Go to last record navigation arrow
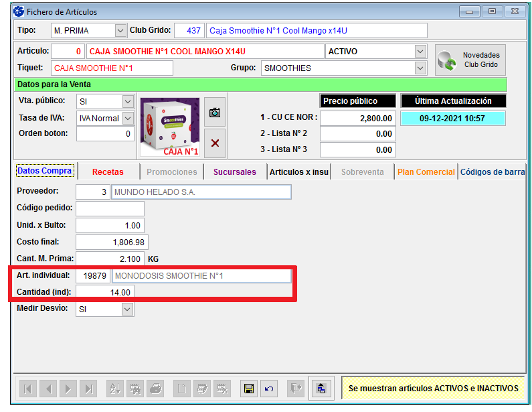 [x=88, y=389]
